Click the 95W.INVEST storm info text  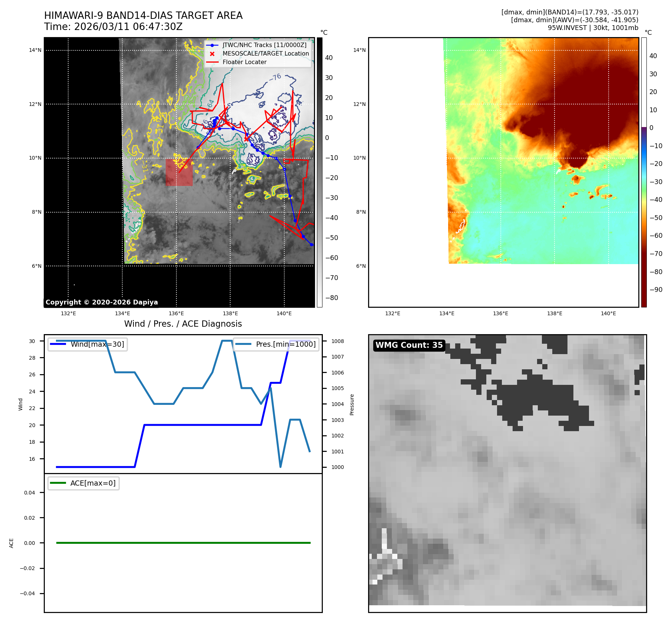pos(593,28)
